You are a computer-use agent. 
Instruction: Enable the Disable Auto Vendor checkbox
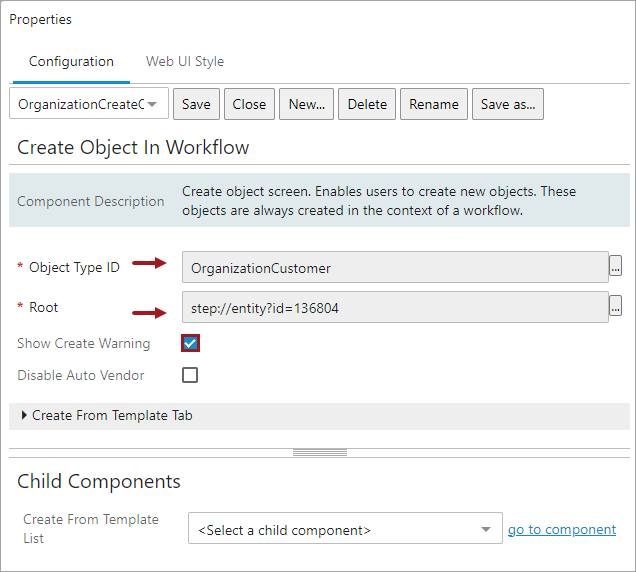tap(190, 375)
